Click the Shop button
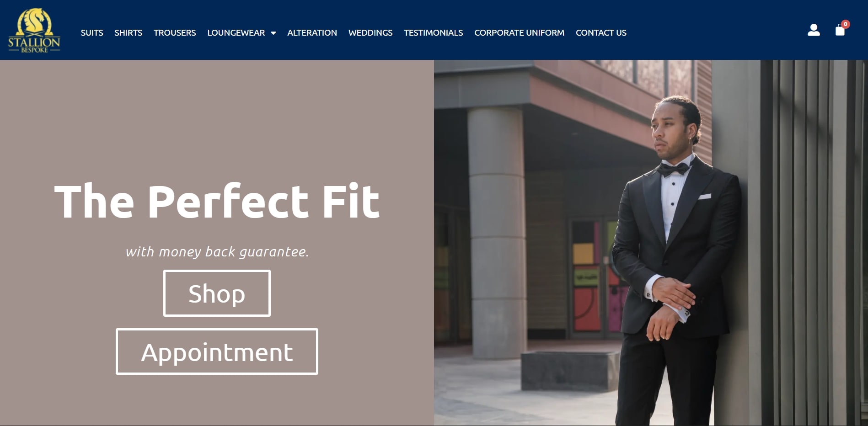Image resolution: width=868 pixels, height=426 pixels. 217,293
